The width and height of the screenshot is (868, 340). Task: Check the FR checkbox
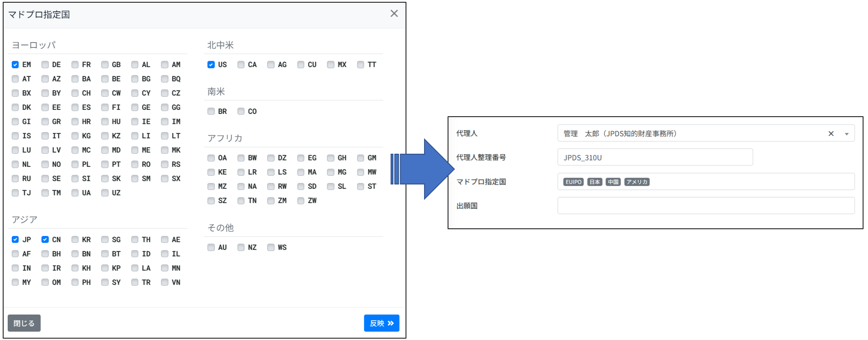pyautogui.click(x=75, y=65)
